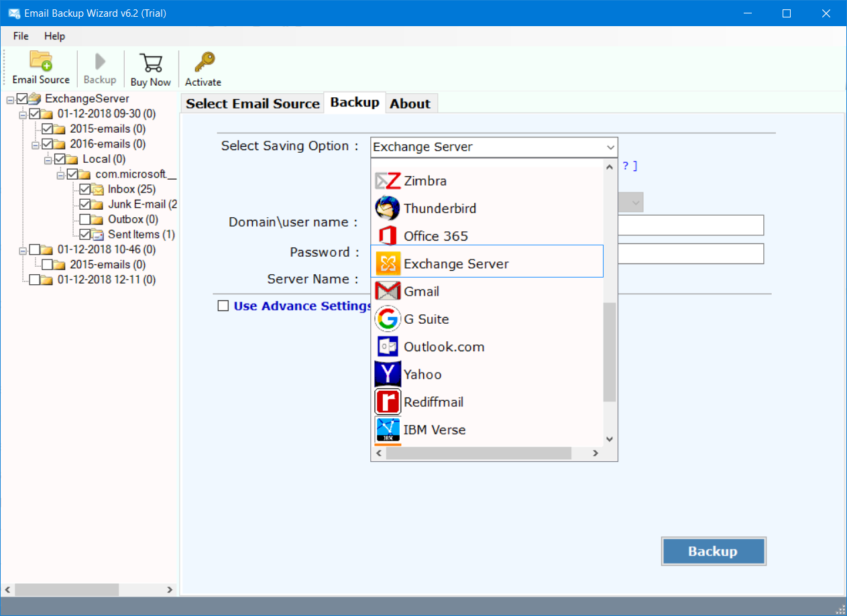The image size is (847, 616).
Task: Click the right arrow of the folder tree scrollbar
Action: point(170,590)
